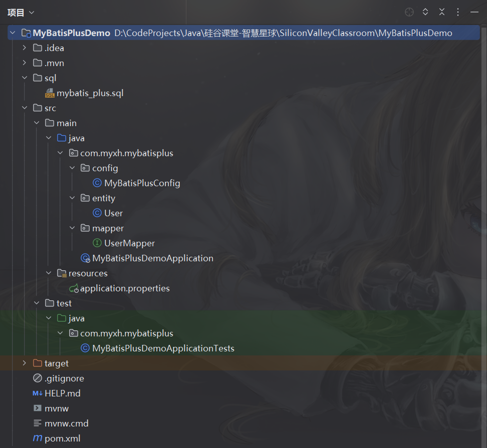Collapse the sql folder
Viewport: 487px width, 448px height.
pos(25,78)
